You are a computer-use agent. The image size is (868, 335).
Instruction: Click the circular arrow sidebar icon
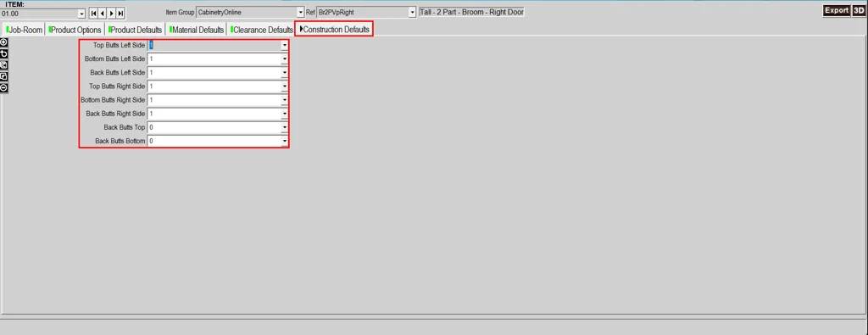(x=4, y=53)
